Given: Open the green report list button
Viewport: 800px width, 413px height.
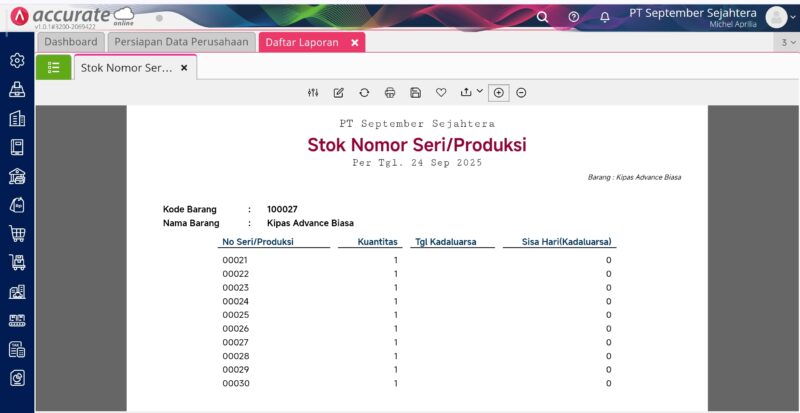Looking at the screenshot, I should pyautogui.click(x=53, y=67).
